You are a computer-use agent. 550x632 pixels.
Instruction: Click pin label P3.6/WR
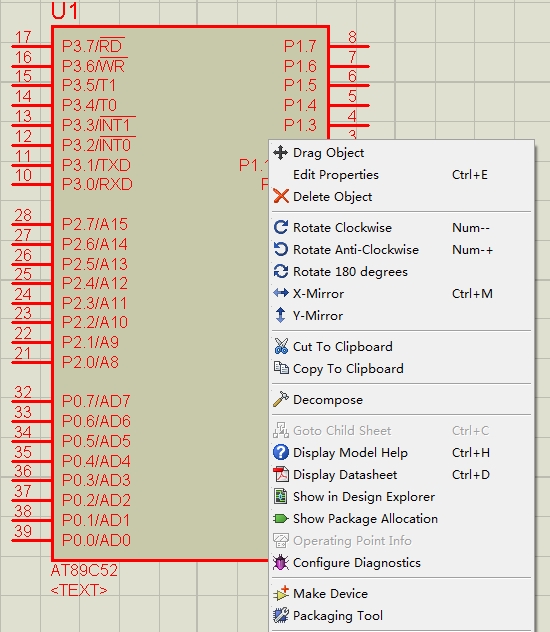click(94, 65)
